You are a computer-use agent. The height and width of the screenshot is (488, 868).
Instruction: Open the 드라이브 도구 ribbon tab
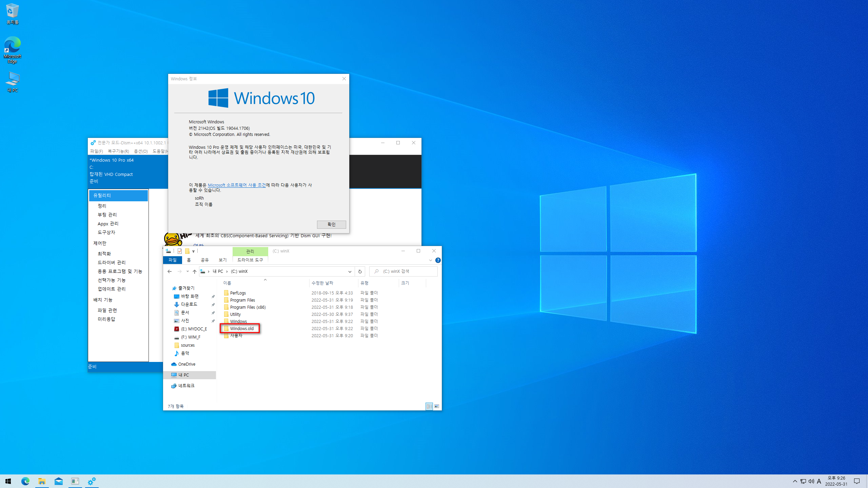(x=250, y=260)
